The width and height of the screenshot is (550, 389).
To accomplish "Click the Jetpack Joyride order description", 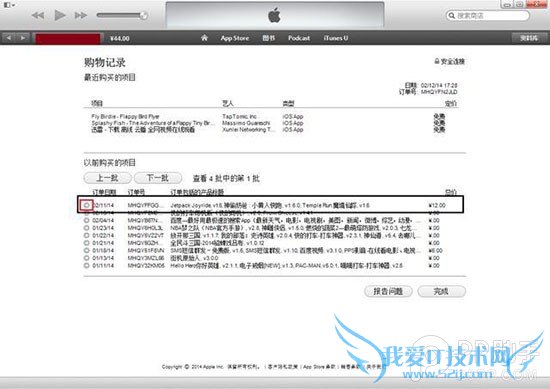I will click(x=270, y=205).
